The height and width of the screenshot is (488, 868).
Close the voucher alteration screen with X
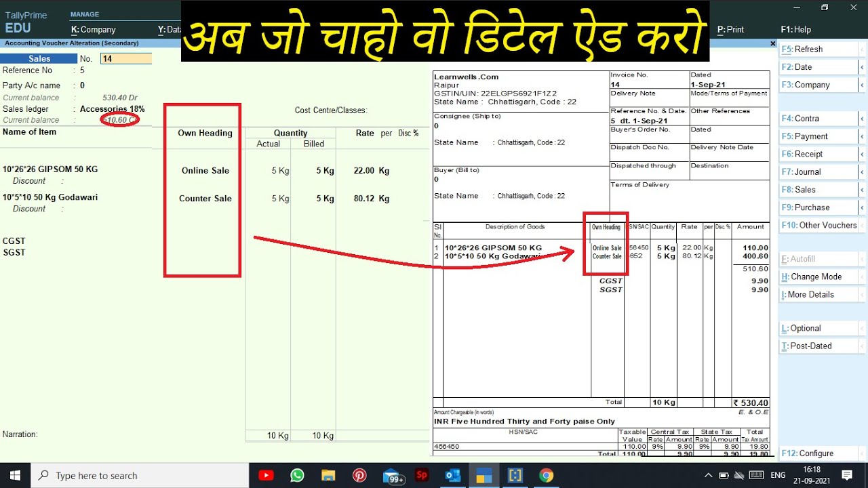tap(772, 43)
